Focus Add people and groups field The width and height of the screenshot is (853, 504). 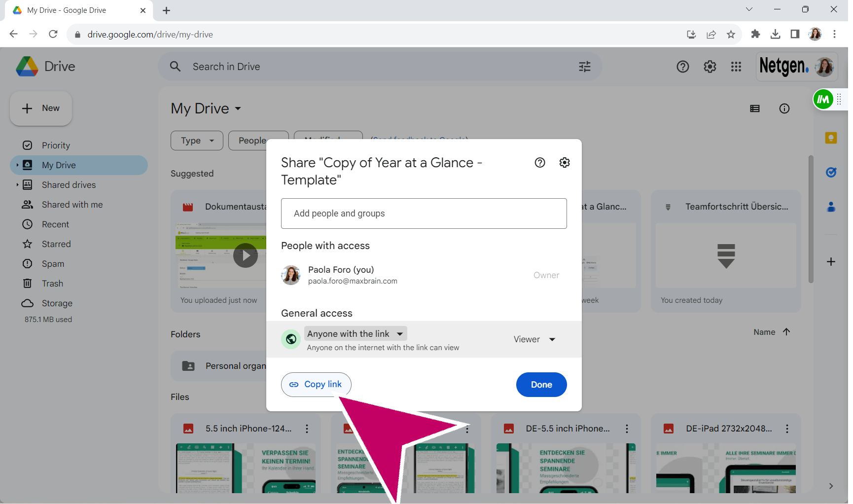[424, 214]
